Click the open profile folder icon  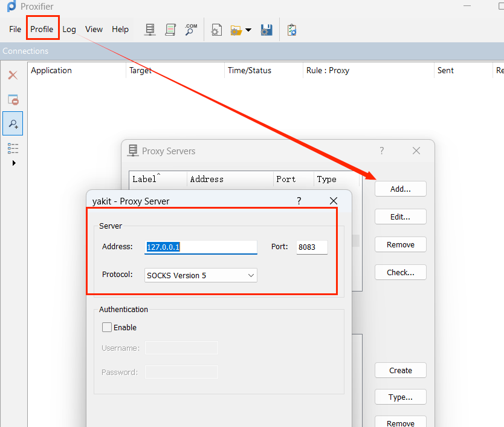236,30
